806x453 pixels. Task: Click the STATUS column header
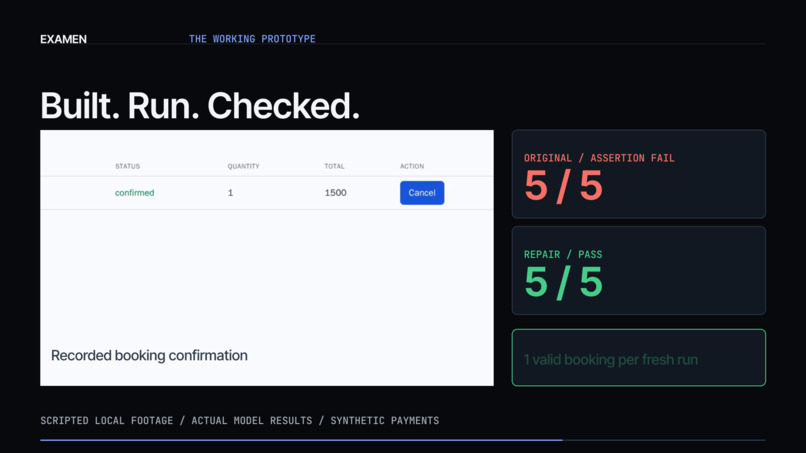click(127, 166)
